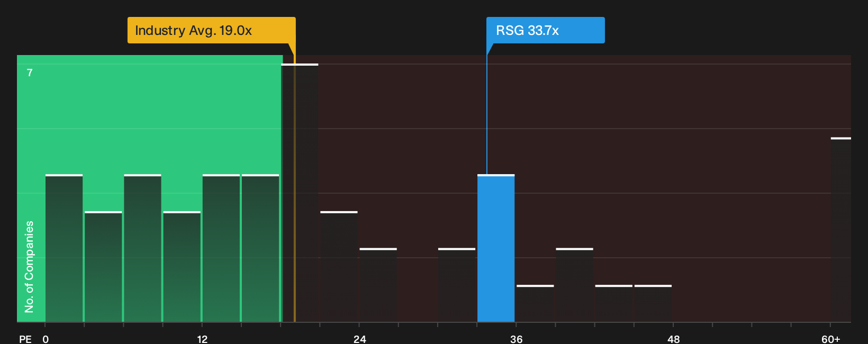Click the RSG 33.7x label

pyautogui.click(x=546, y=30)
